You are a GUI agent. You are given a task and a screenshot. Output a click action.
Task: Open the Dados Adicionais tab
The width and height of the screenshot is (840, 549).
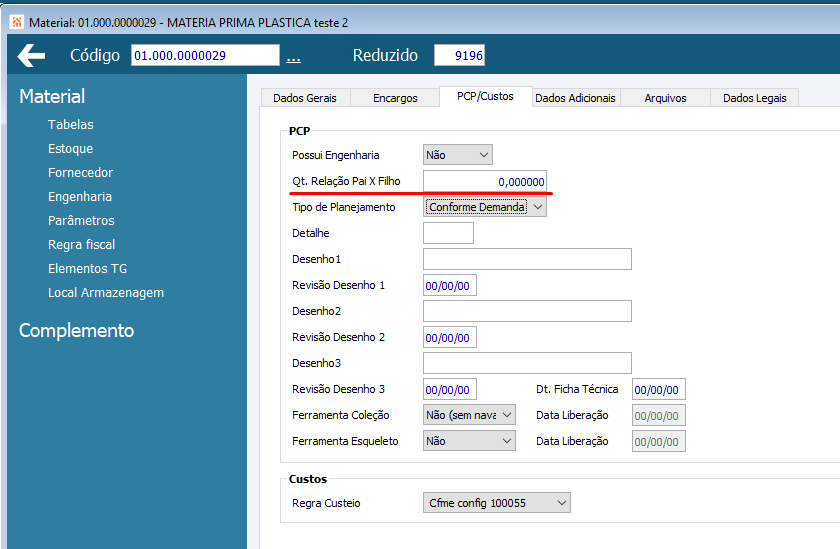pyautogui.click(x=575, y=98)
